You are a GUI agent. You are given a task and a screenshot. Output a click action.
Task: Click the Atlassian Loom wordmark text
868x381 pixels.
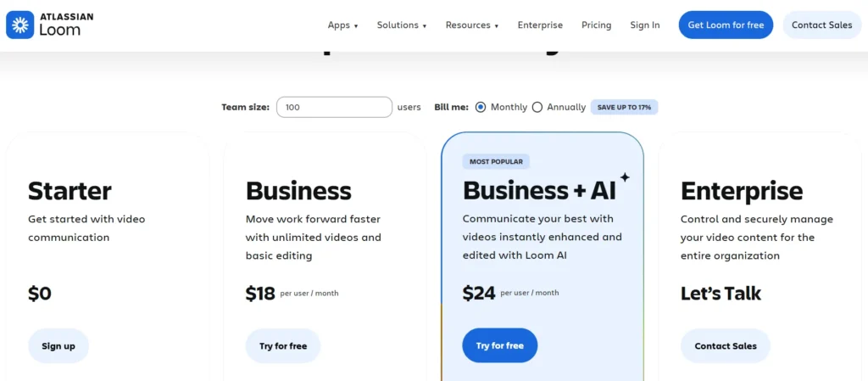tap(65, 25)
